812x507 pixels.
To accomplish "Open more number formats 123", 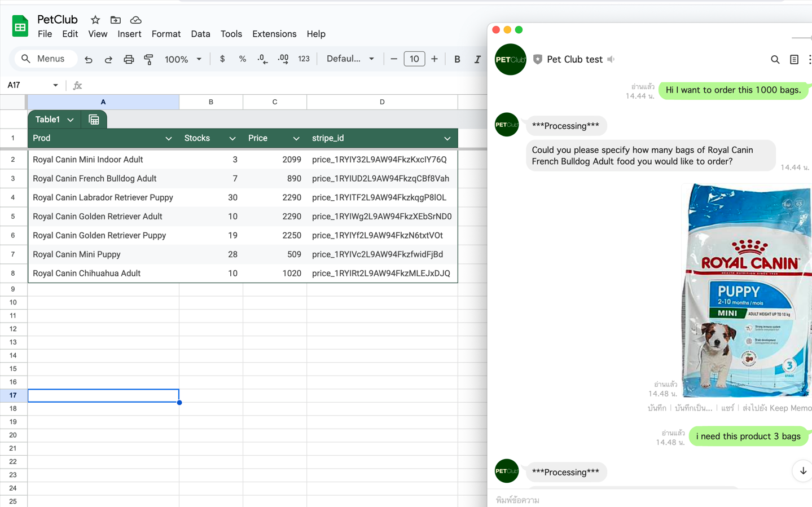I will [x=304, y=59].
